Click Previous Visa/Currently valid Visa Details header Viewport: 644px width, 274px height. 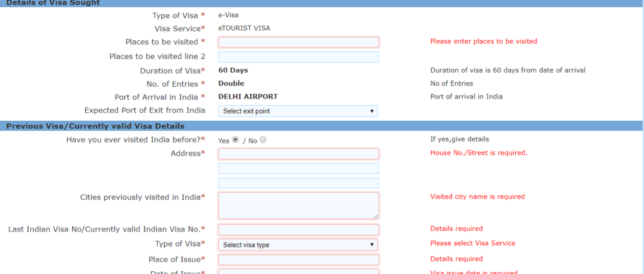click(x=95, y=126)
